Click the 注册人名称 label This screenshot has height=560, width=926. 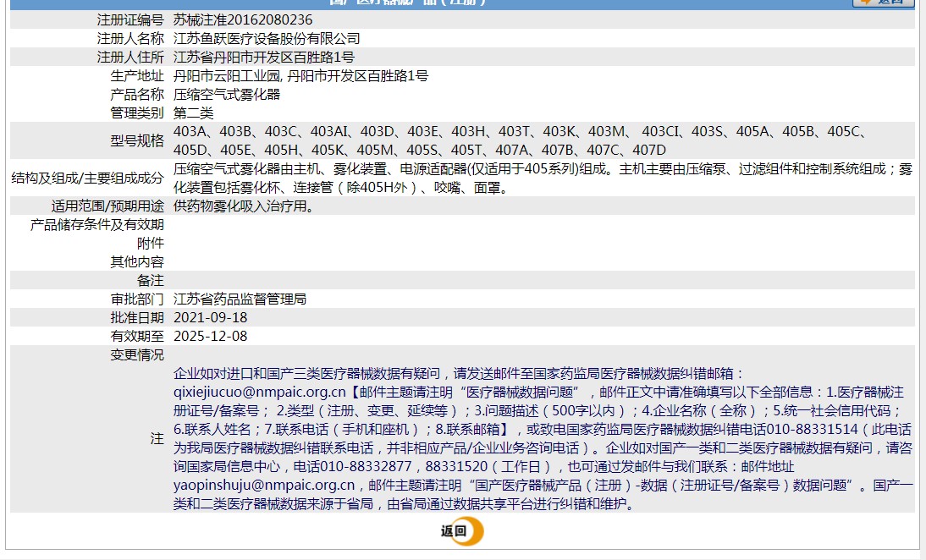(x=130, y=38)
